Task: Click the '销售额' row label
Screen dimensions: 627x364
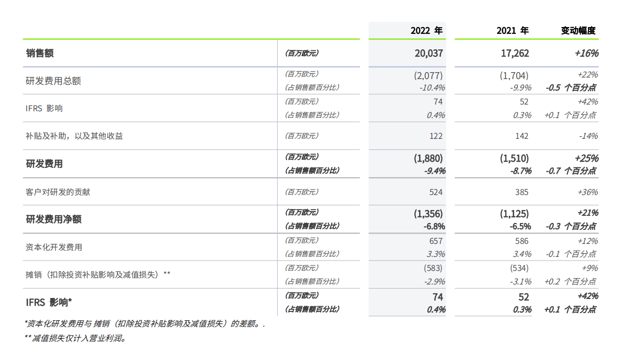Action: pos(40,53)
